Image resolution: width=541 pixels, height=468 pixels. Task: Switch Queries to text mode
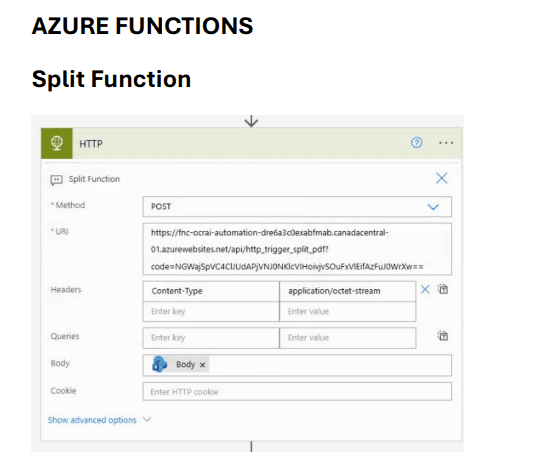pyautogui.click(x=443, y=336)
